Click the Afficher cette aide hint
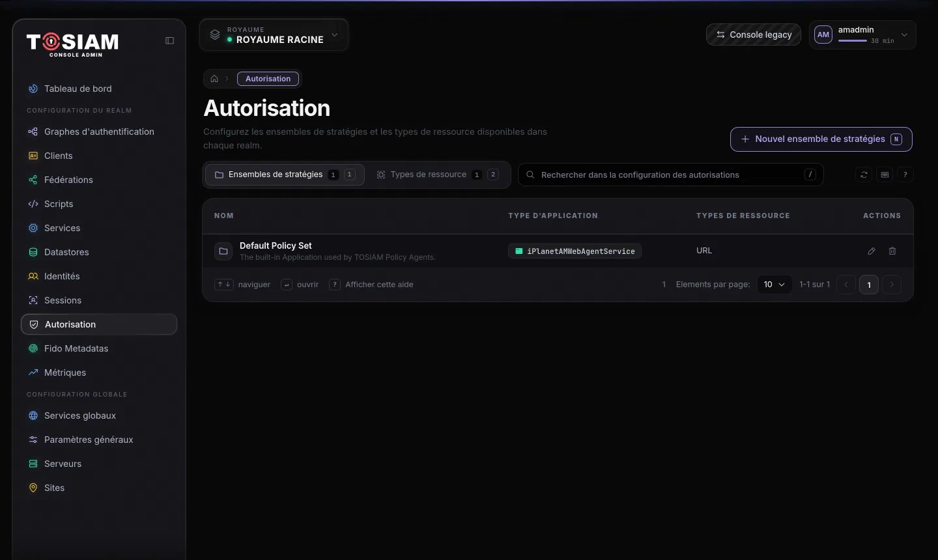This screenshot has height=560, width=938. click(371, 285)
